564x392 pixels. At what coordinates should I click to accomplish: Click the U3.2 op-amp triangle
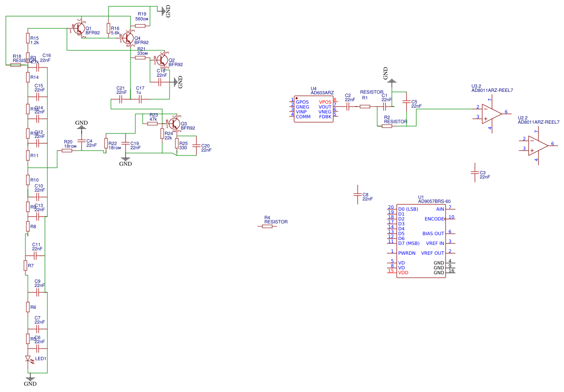(492, 113)
